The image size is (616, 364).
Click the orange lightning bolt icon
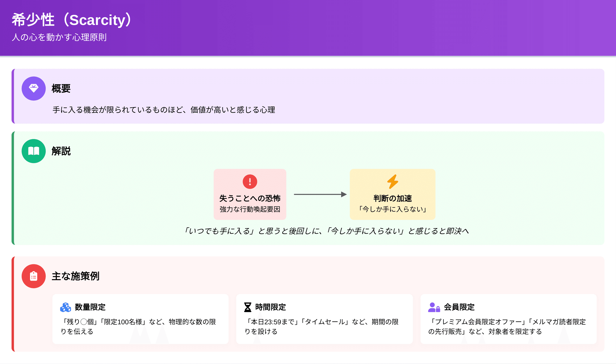392,182
